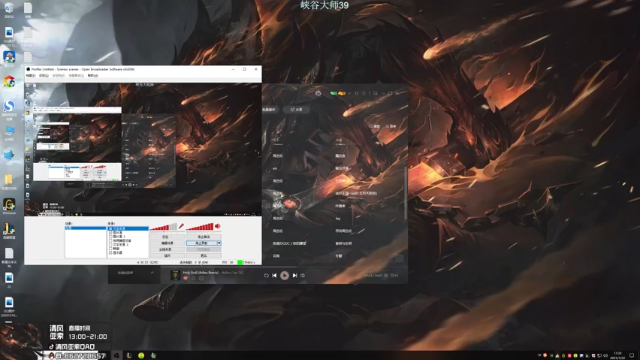Go back to the previous track
Screen dimensions: 640x360
tap(274, 276)
